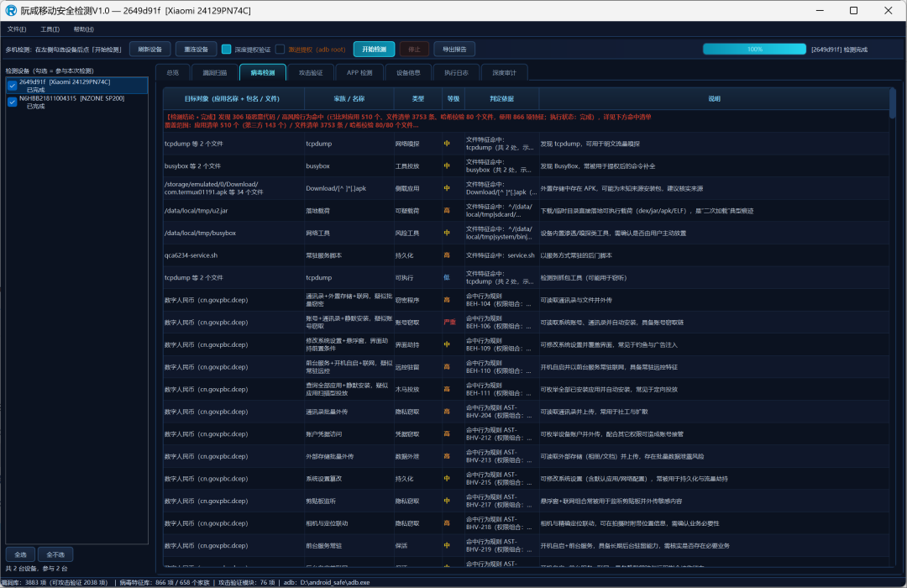The height and width of the screenshot is (588, 907).
Task: Toggle the 深度提权验证 checkbox
Action: (227, 50)
